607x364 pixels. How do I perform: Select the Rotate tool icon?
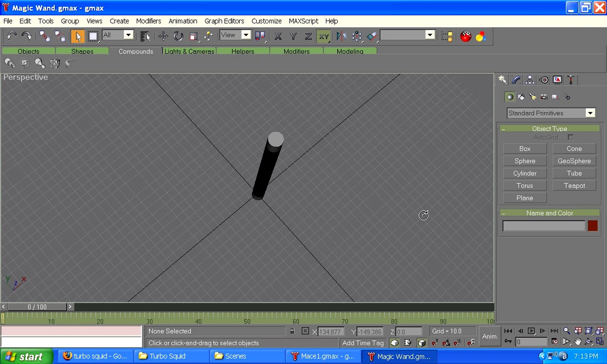[178, 36]
